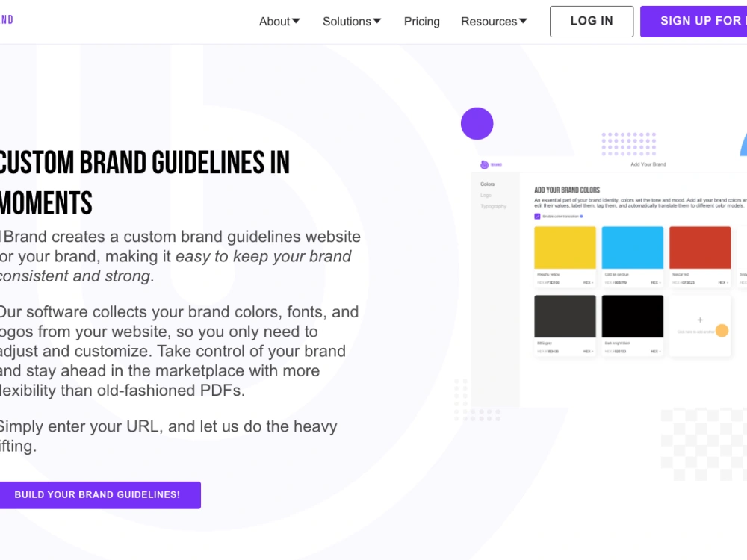This screenshot has width=747, height=560.
Task: Click the blue info dot beside color translation
Action: point(581,217)
